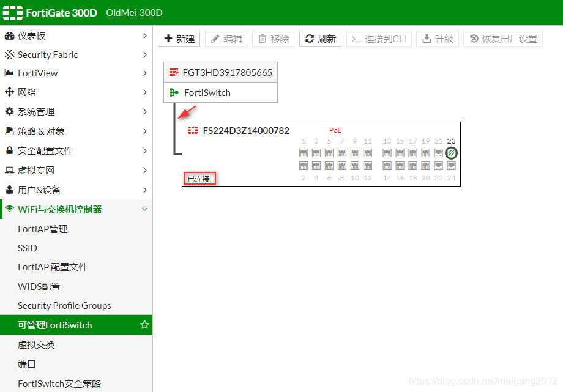
Task: Select switch port 23 with green hatched indicator
Action: point(452,153)
